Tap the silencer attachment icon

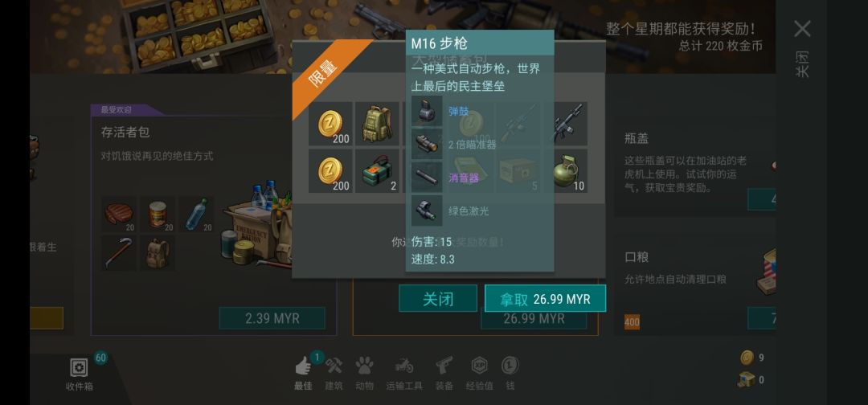click(427, 178)
